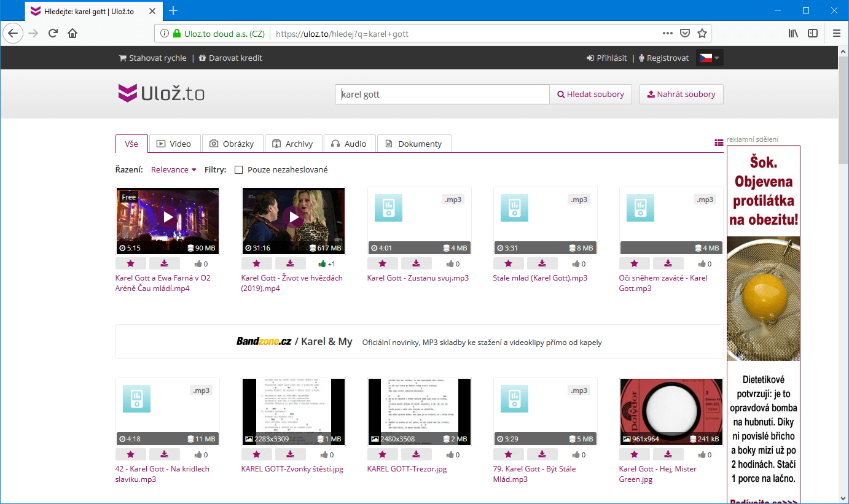
Task: Open Registrovat sign-up link
Action: (664, 58)
